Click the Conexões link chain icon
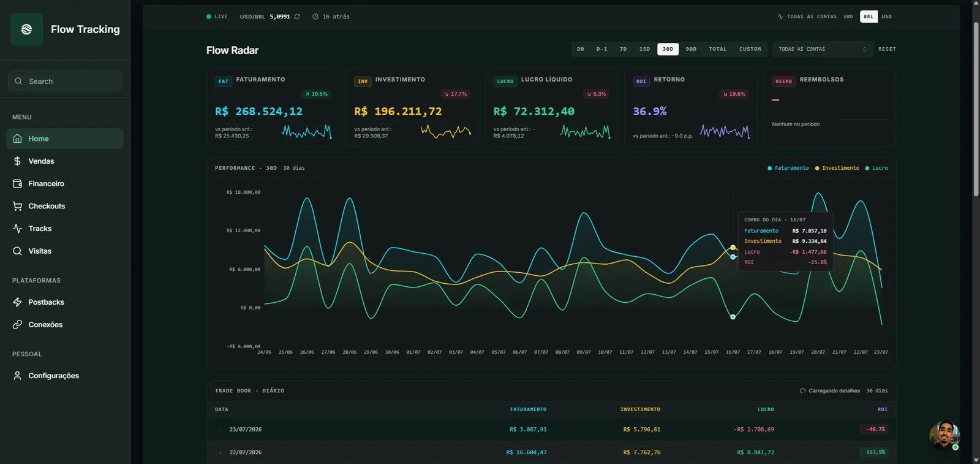Image resolution: width=980 pixels, height=464 pixels. coord(17,325)
